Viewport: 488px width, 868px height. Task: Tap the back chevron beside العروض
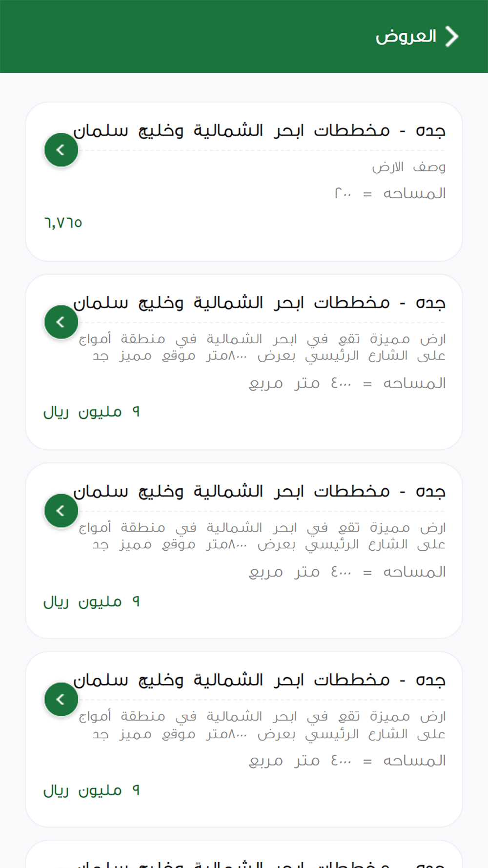pyautogui.click(x=452, y=37)
